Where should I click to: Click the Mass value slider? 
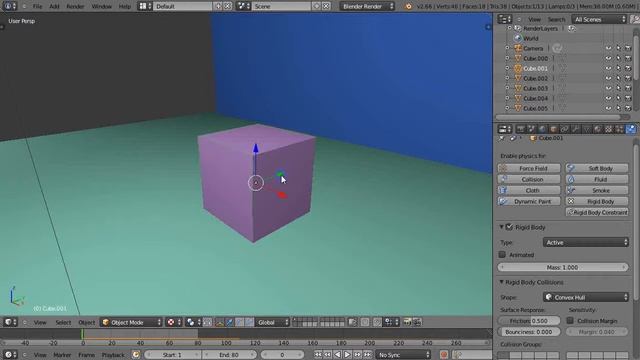click(563, 267)
